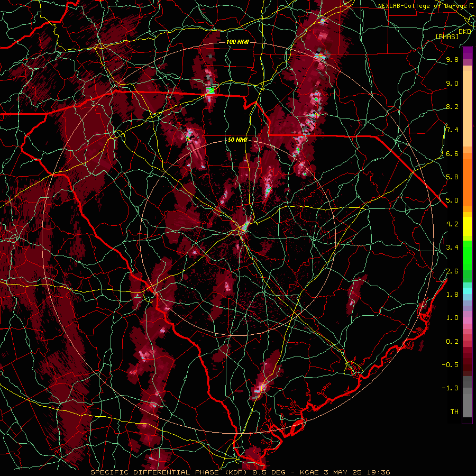Click the TH threshold legend label
This screenshot has height=476, width=476.
click(454, 411)
